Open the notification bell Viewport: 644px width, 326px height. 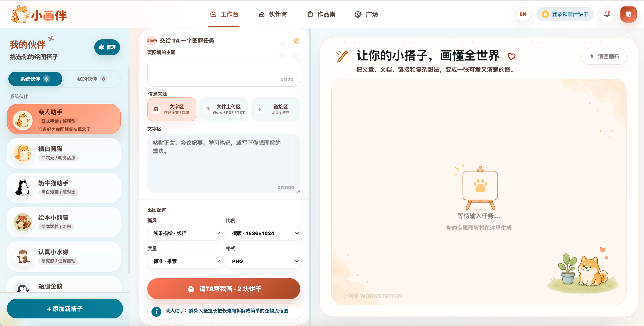pos(607,14)
